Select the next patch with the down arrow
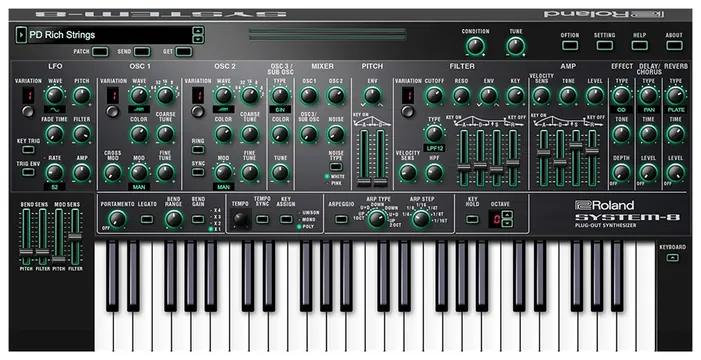 198,39
